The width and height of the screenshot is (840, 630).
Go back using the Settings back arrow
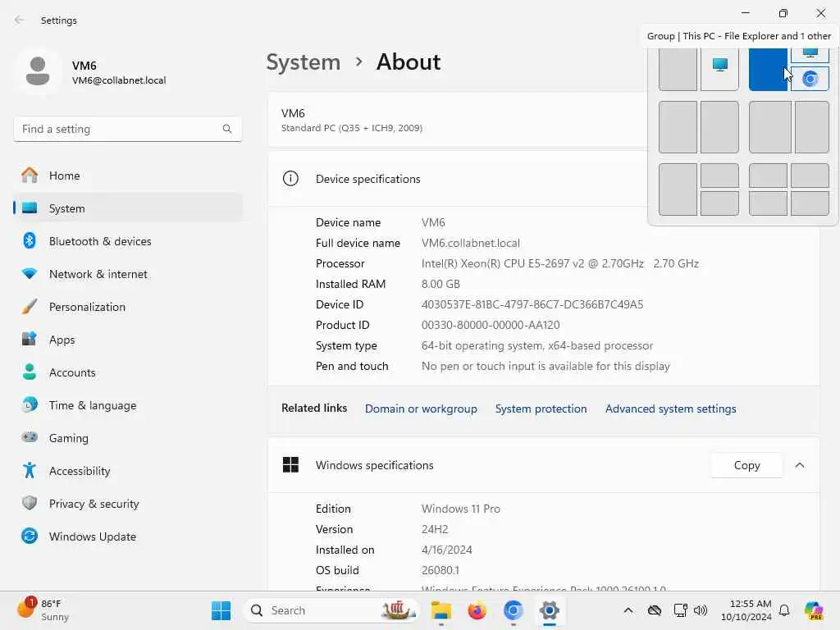click(x=20, y=20)
